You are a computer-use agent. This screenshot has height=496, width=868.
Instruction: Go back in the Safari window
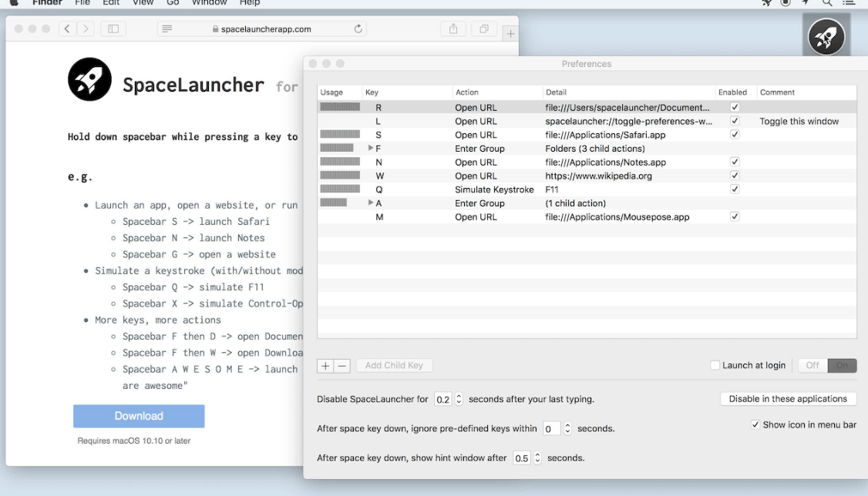click(67, 28)
